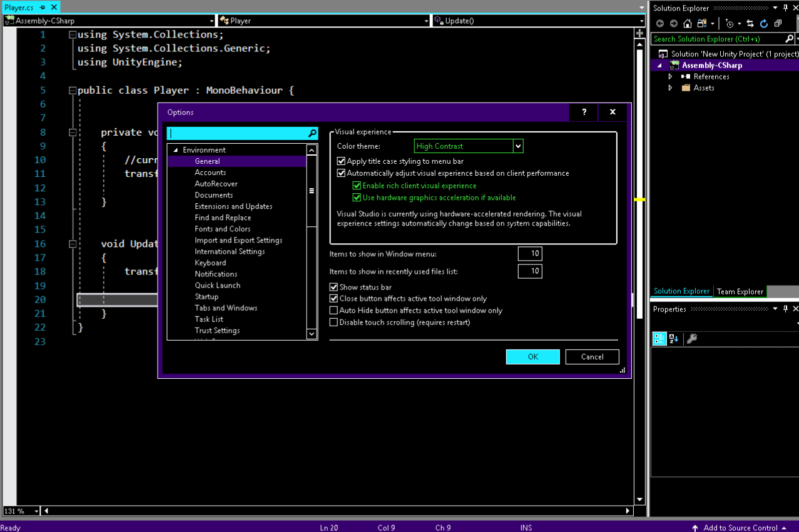This screenshot has width=799, height=532.
Task: Click the editor horizontal scrollbar right arrow
Action: click(629, 511)
